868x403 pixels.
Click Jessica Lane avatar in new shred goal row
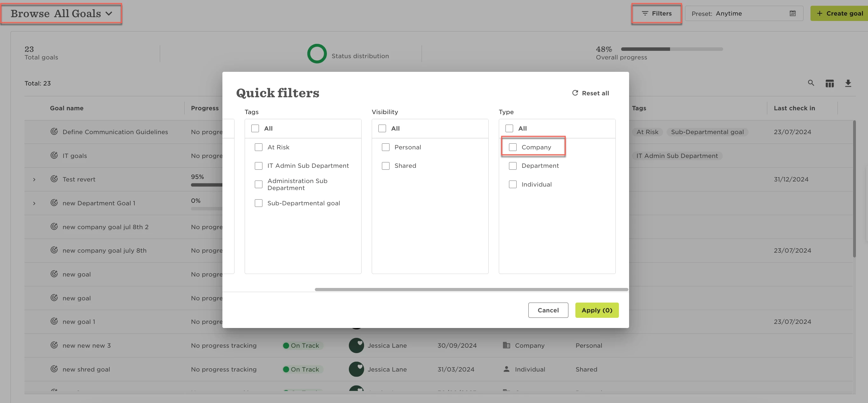coord(356,369)
